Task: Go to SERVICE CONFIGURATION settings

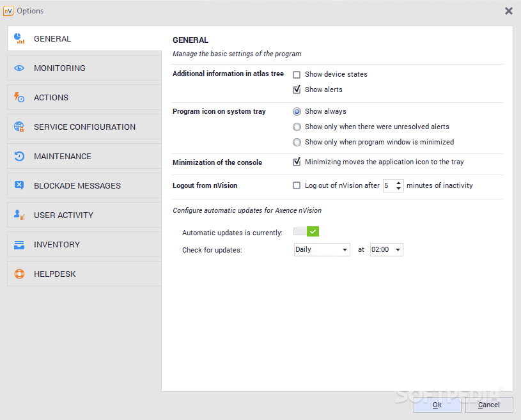Action: 84,127
